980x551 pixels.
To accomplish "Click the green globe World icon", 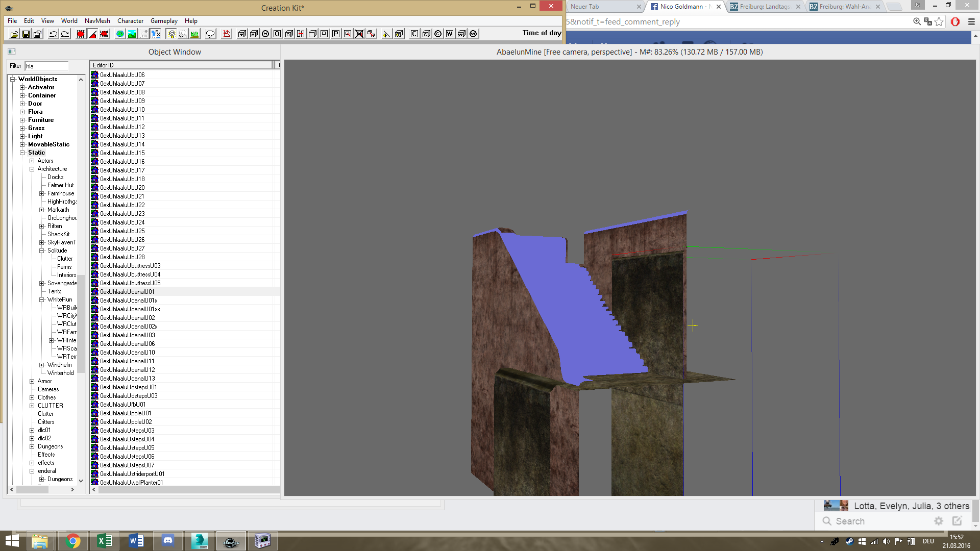I will (120, 34).
